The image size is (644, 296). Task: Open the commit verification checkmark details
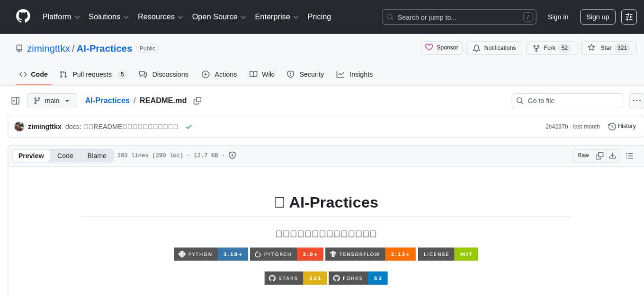click(x=189, y=126)
